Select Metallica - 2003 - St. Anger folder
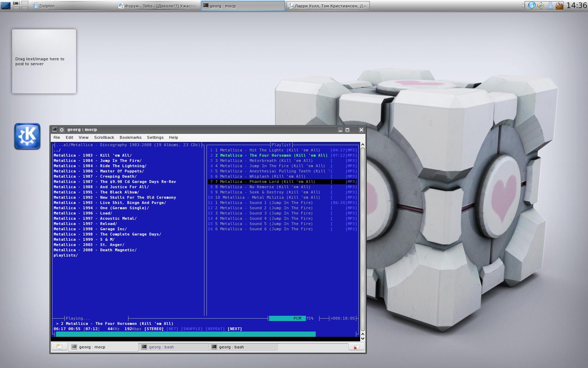Image resolution: width=588 pixels, height=368 pixels. (89, 245)
